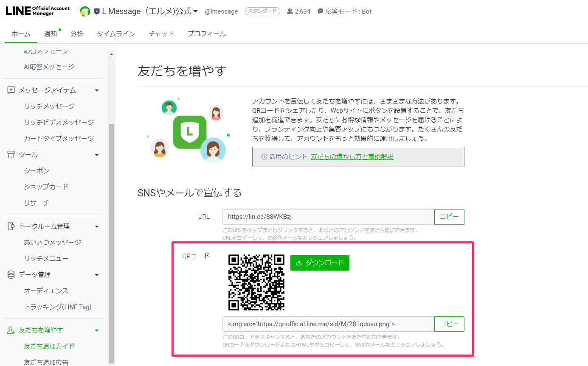
Task: Open ショップカード in sidebar
Action: (x=46, y=187)
